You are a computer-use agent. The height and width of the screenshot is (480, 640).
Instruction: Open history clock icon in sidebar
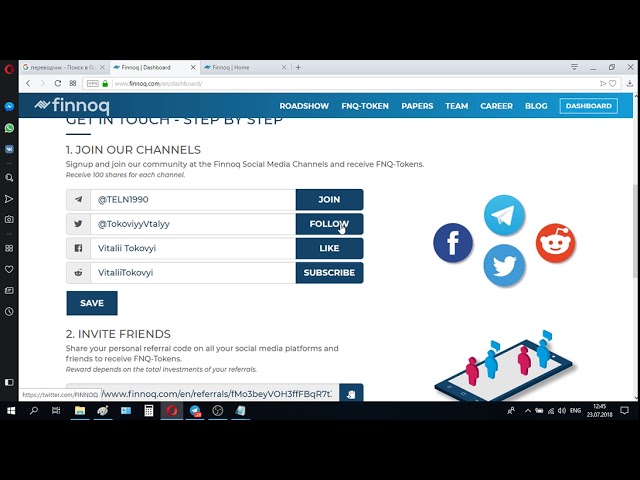(9, 312)
